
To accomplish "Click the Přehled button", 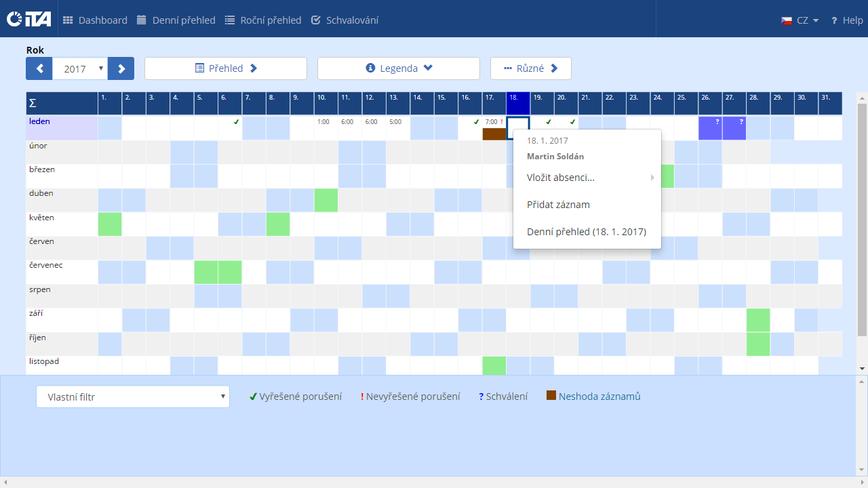I will (x=226, y=68).
